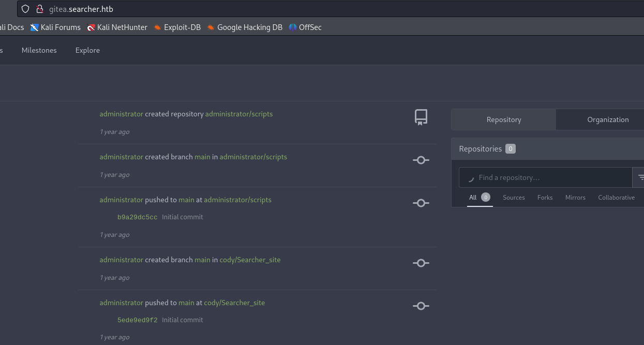The width and height of the screenshot is (644, 345).
Task: Switch to the Repository tab
Action: click(x=504, y=119)
